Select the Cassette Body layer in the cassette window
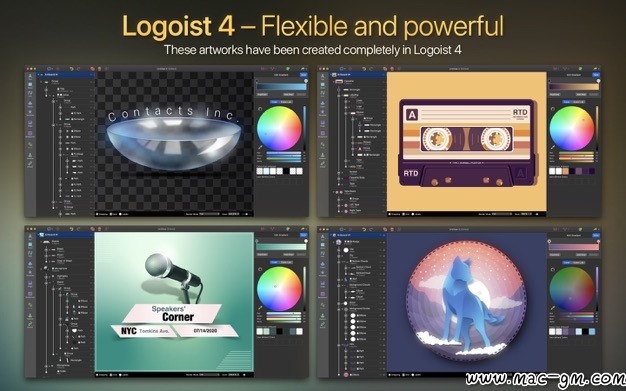 (358, 178)
